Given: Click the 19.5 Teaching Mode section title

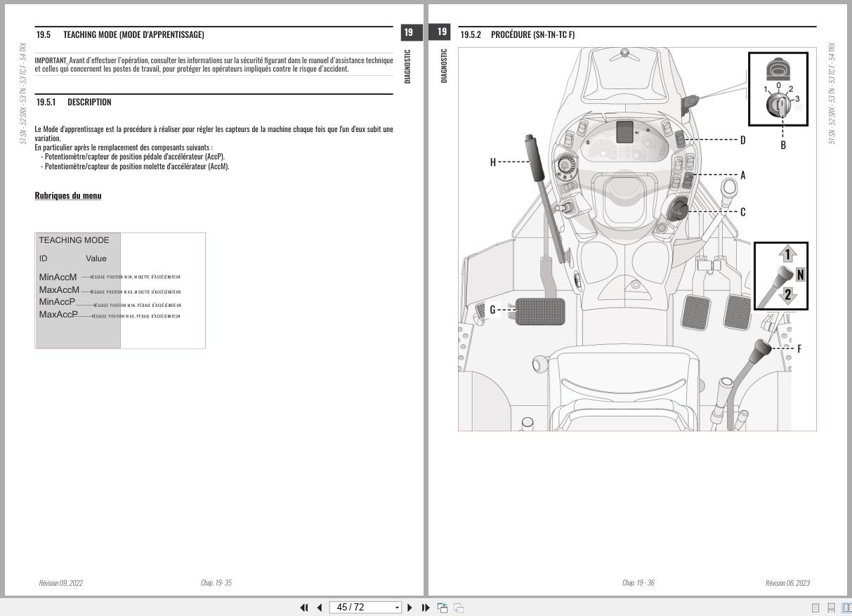Looking at the screenshot, I should [120, 34].
